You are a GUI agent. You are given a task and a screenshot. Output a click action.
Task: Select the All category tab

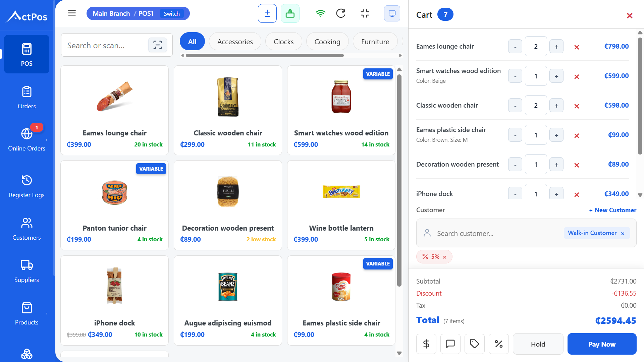click(x=192, y=42)
